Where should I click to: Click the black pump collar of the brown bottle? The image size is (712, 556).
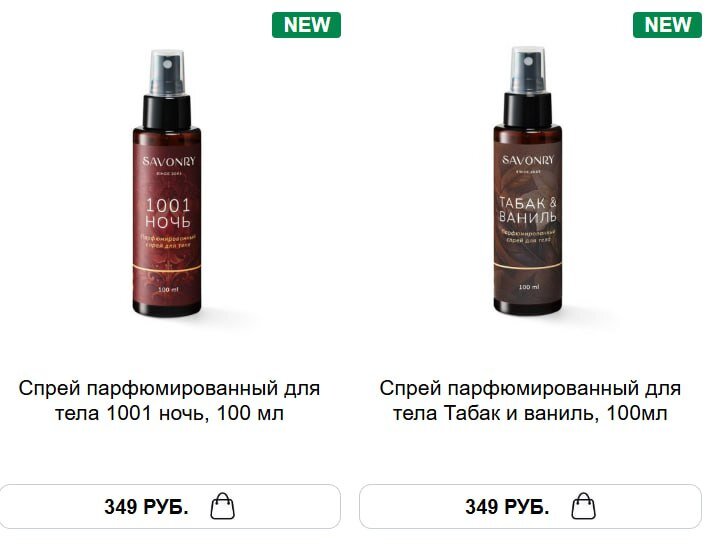[x=528, y=109]
